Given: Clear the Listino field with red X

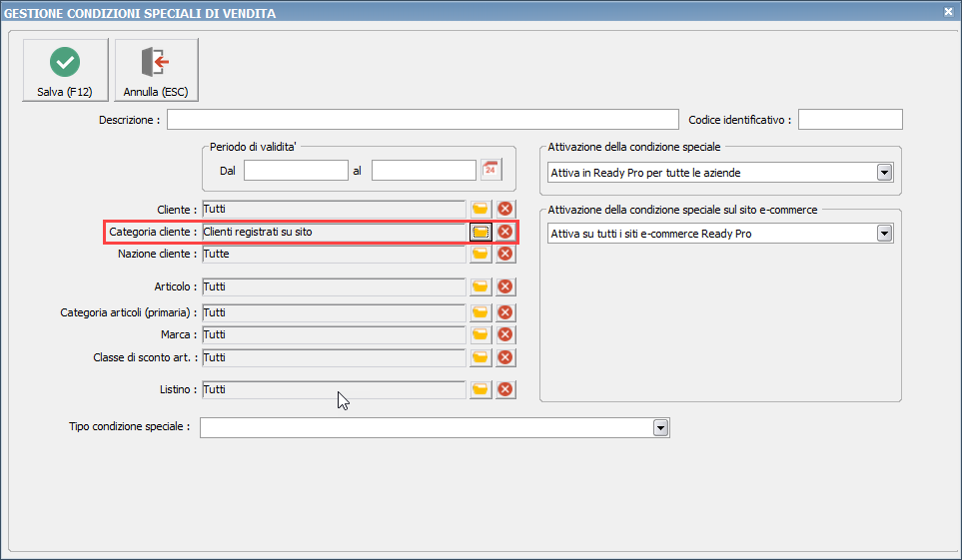Looking at the screenshot, I should point(504,389).
